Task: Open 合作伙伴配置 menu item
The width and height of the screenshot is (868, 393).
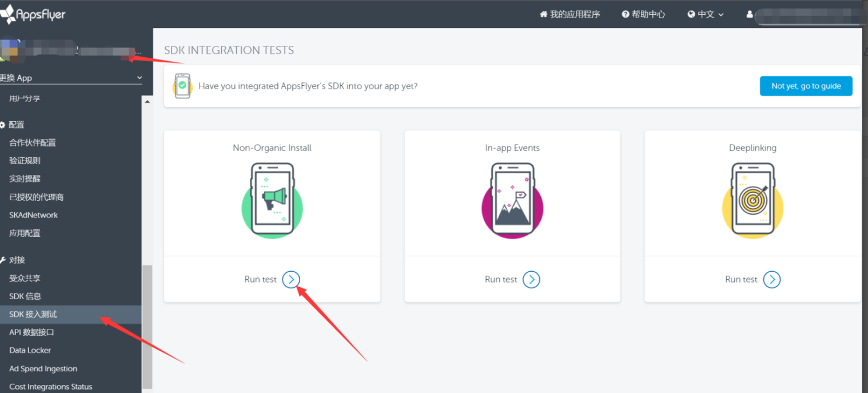Action: click(x=33, y=143)
